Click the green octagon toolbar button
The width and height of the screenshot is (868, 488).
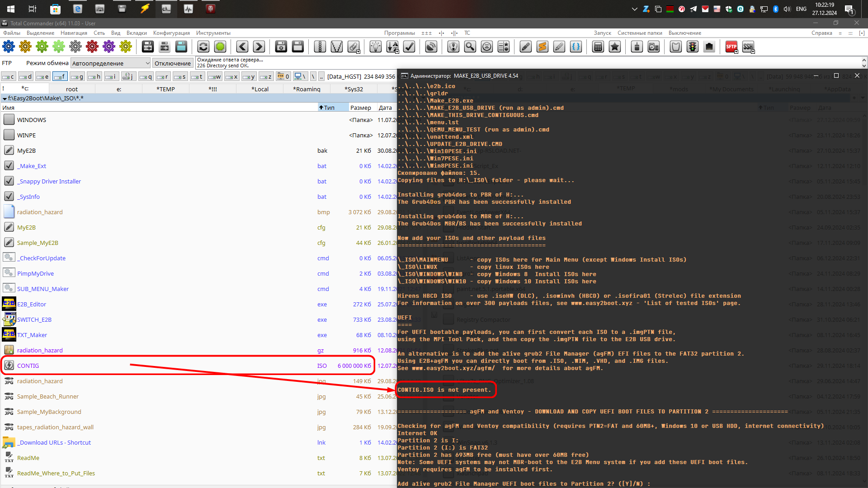click(x=220, y=47)
